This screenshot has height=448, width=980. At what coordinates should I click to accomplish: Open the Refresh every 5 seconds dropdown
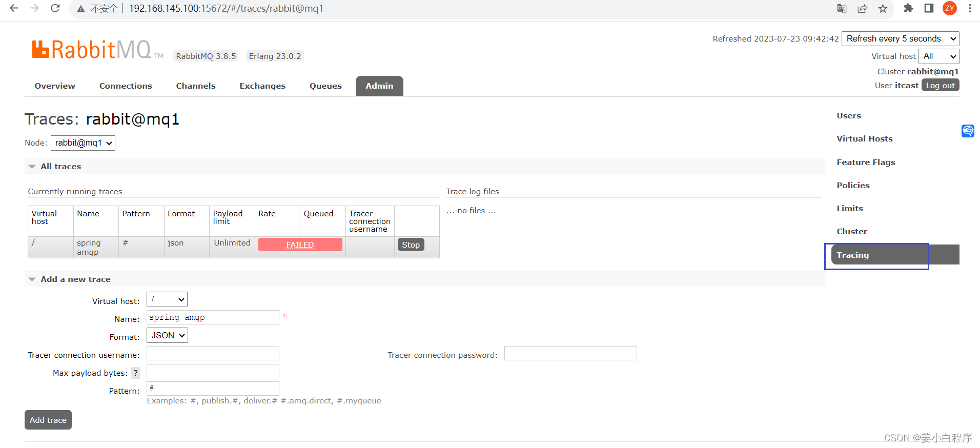pos(901,39)
